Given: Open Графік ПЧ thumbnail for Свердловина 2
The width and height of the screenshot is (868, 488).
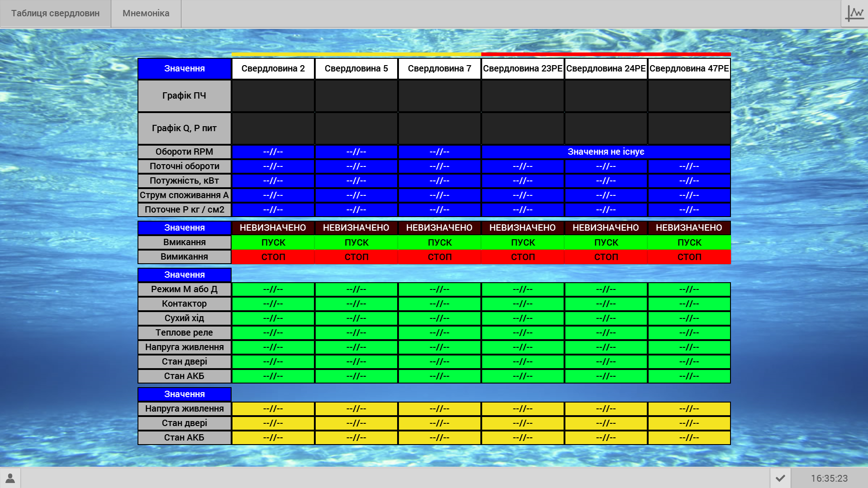Looking at the screenshot, I should (273, 96).
